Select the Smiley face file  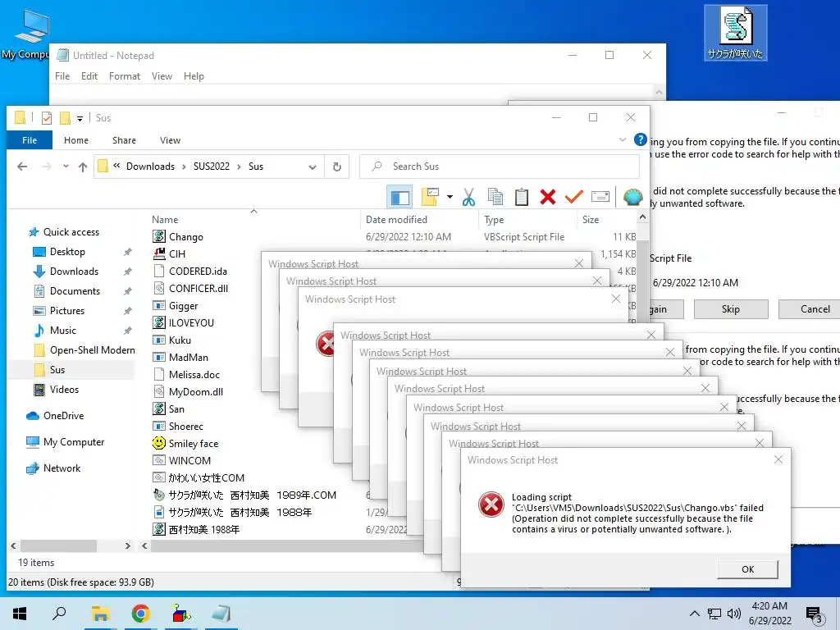(194, 444)
